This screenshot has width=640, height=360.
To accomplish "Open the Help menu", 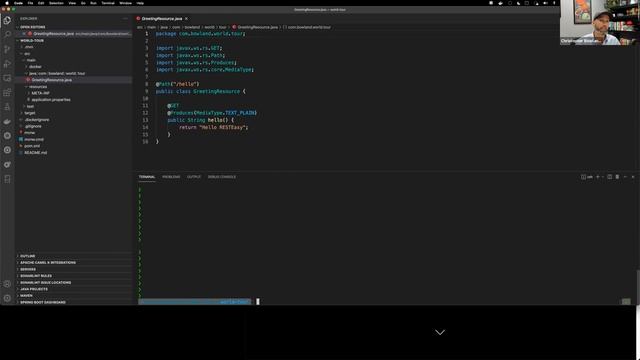I will (x=140, y=3).
